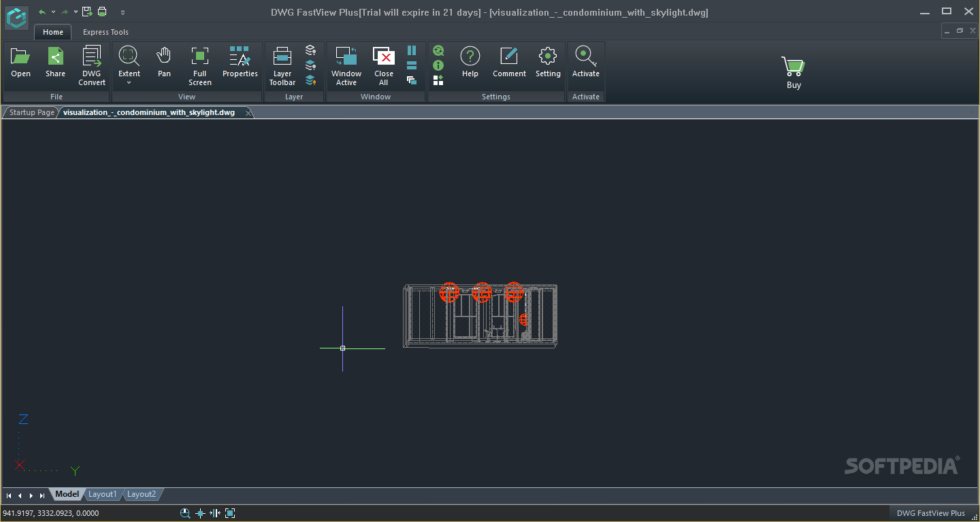Switch to the Model space tab
Viewport: 980px width, 522px height.
pos(67,494)
